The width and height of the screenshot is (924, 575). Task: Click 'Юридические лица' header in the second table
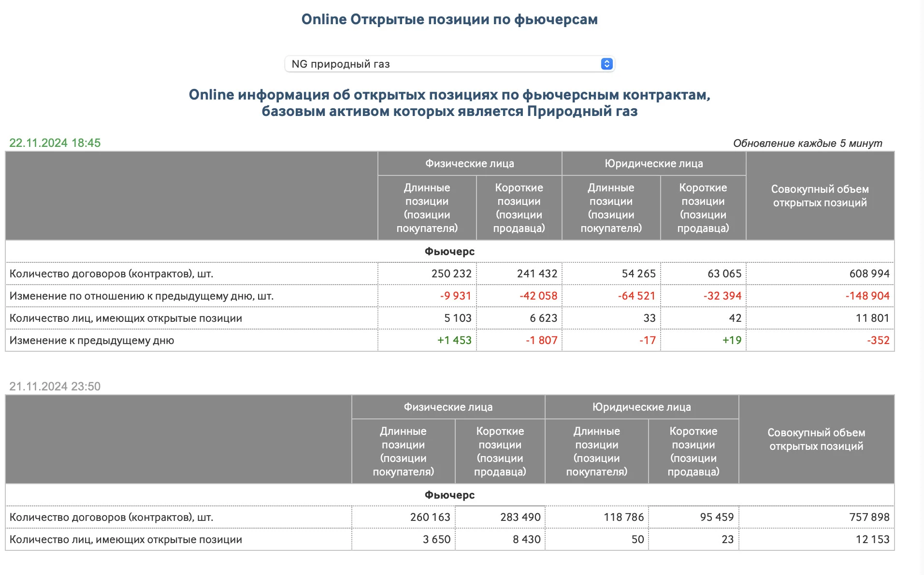coord(642,407)
